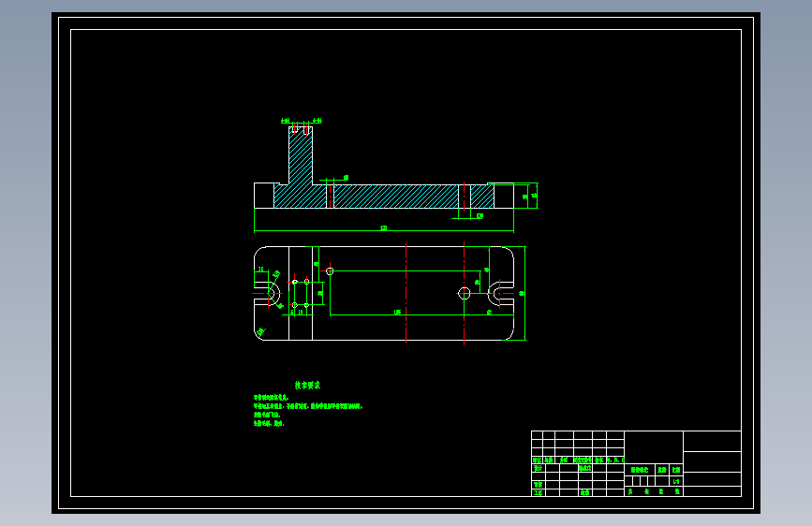The width and height of the screenshot is (812, 526).
Task: Select the 审核 cell in title block
Action: click(x=538, y=485)
